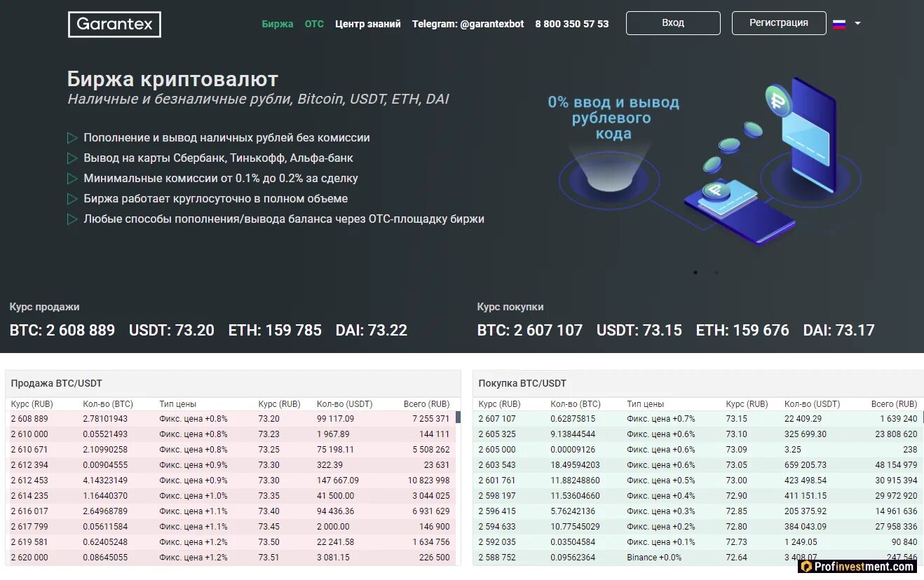Select buy order row at 2 594 633

pos(698,527)
